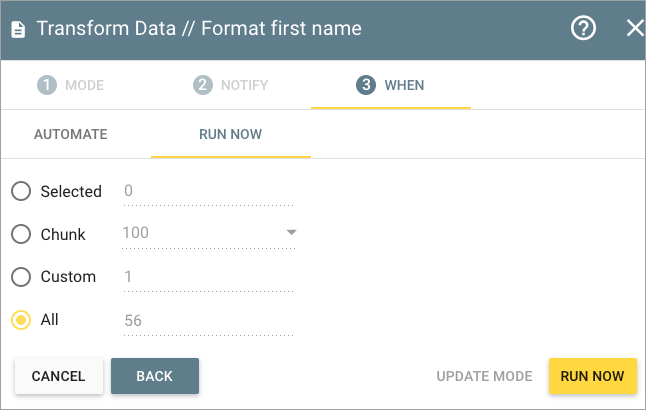Screen dimensions: 646x410
Task: Click the yellow Run Now button
Action: click(x=592, y=376)
